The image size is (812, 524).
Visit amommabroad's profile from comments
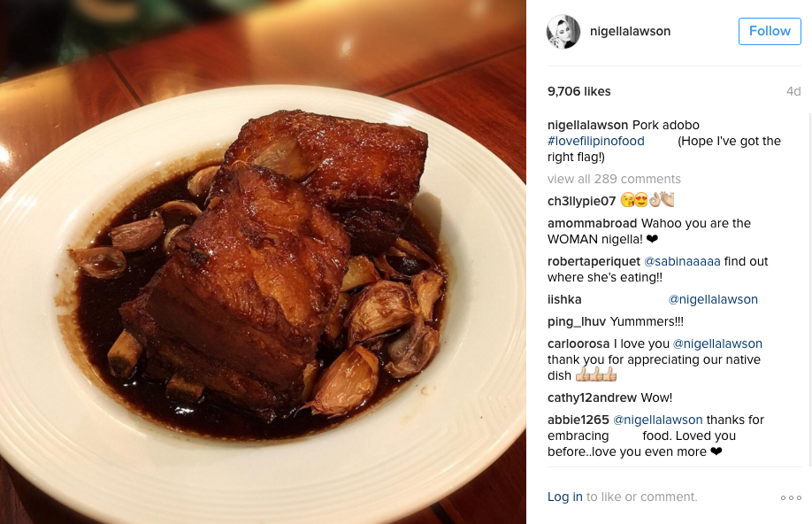tap(592, 223)
